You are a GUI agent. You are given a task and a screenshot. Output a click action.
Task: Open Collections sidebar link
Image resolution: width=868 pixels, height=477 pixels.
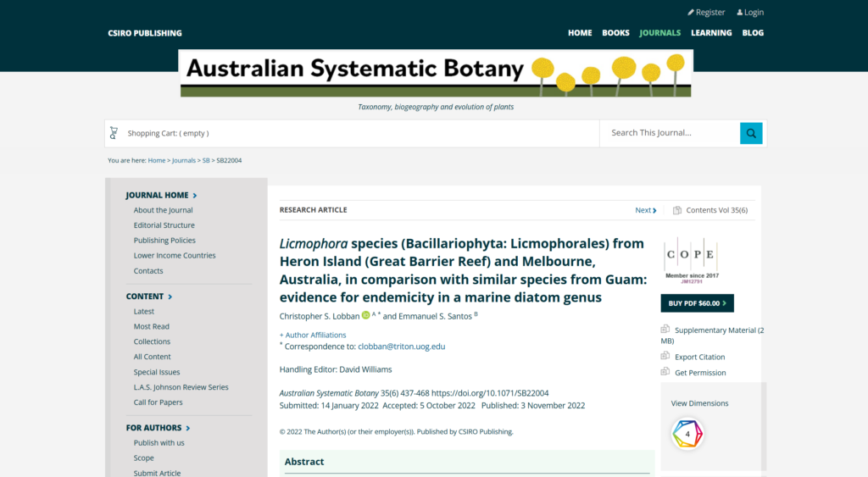[x=152, y=342]
